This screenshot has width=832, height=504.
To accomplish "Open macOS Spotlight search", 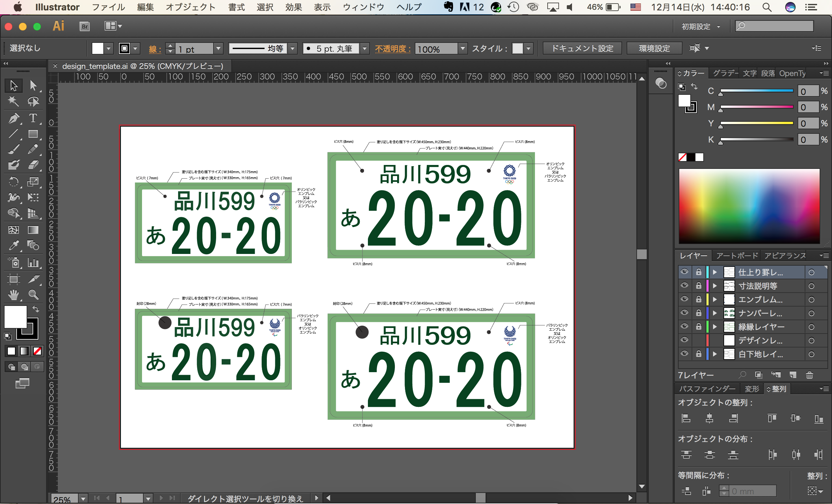I will [767, 7].
